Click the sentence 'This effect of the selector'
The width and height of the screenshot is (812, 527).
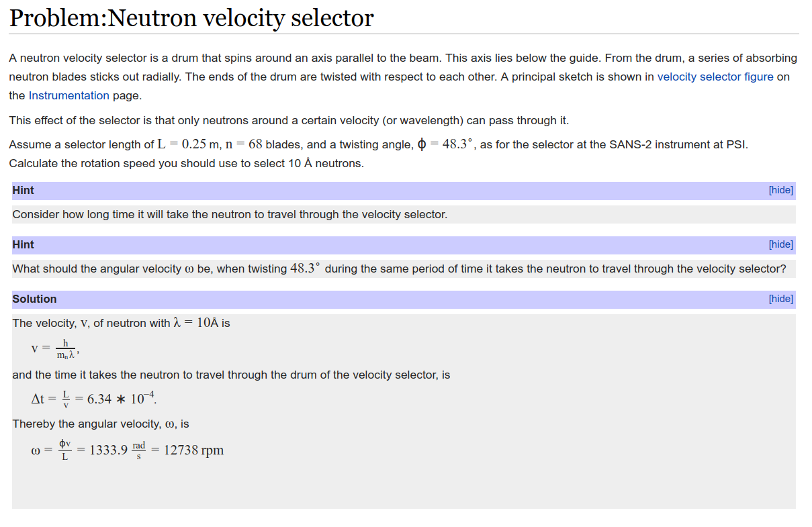pyautogui.click(x=289, y=121)
